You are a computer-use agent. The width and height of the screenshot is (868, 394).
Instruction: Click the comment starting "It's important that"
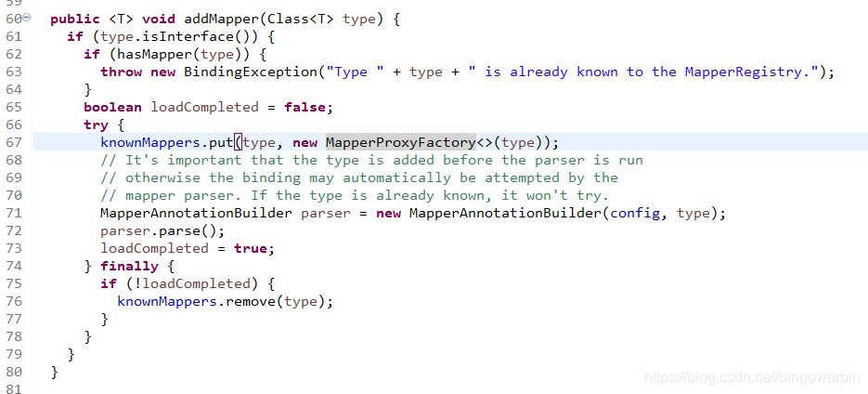[371, 160]
